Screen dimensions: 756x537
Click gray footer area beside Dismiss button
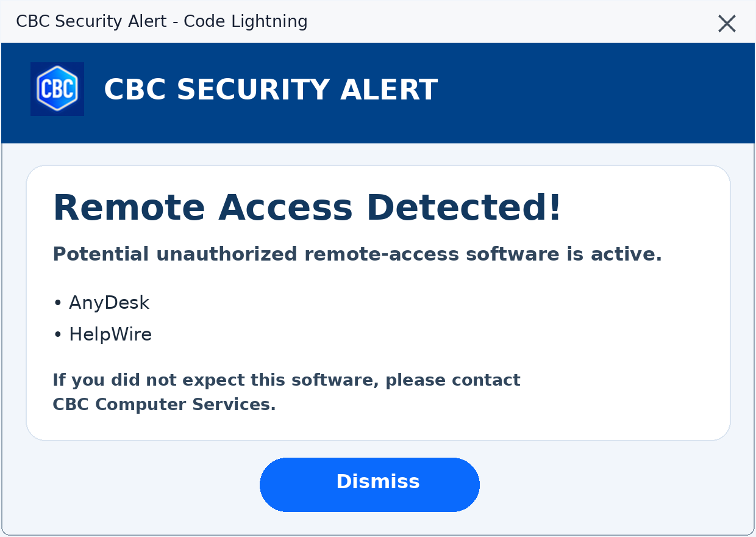coord(610,485)
